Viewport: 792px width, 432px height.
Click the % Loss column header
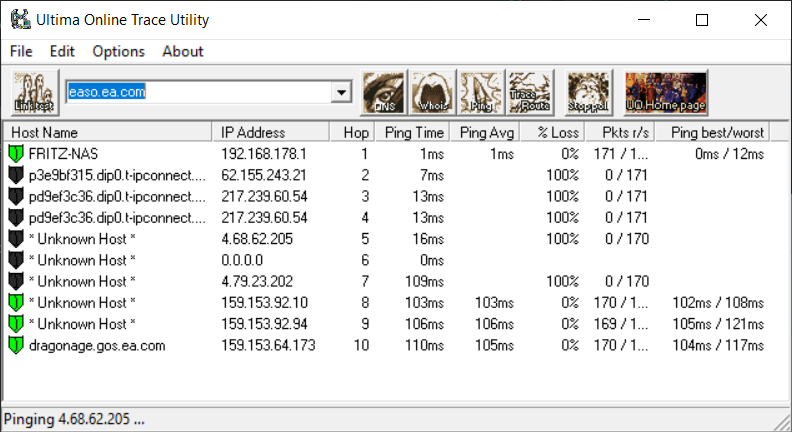click(x=553, y=132)
